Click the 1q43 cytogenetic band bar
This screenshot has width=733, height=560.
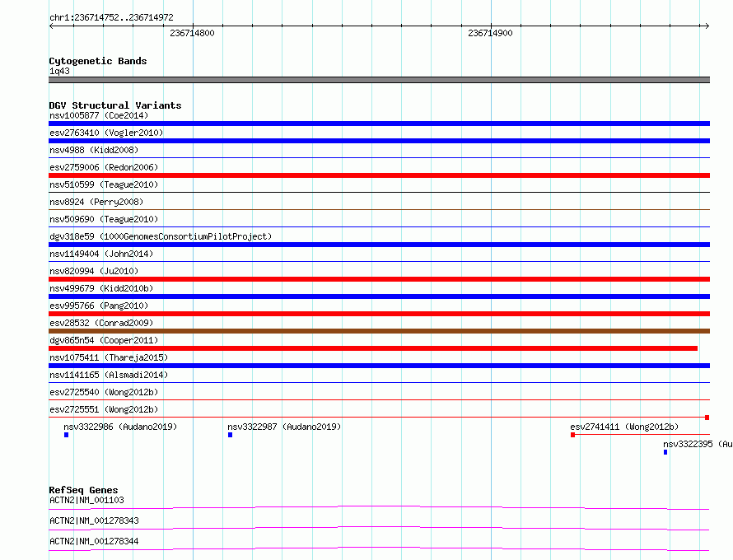(x=379, y=80)
